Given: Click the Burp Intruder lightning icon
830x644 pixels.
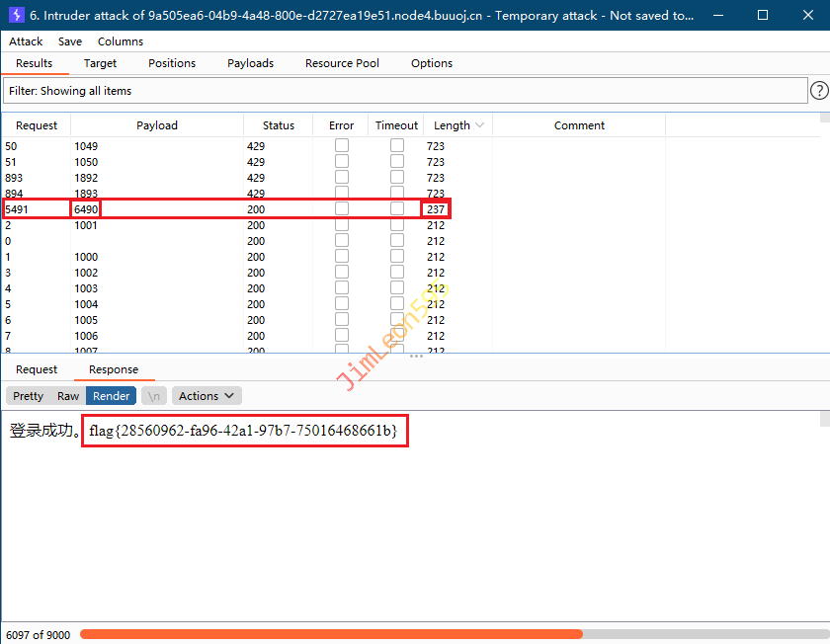Looking at the screenshot, I should coord(16,16).
